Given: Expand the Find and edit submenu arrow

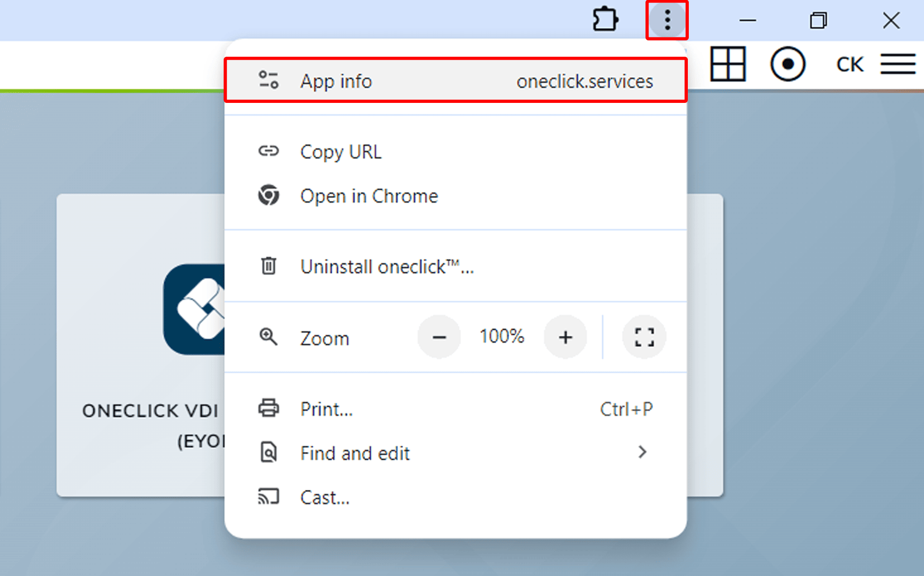Looking at the screenshot, I should pyautogui.click(x=642, y=452).
